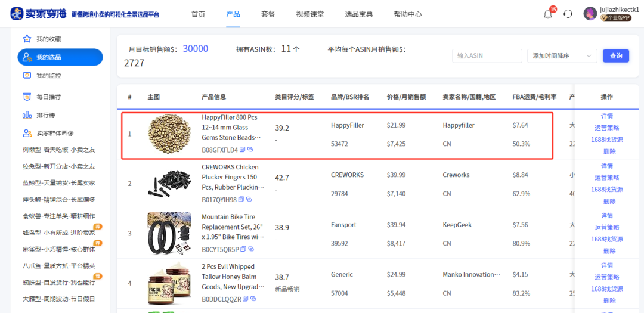The height and width of the screenshot is (313, 644).
Task: Open 蜘蛛型-自发货行-我也能行 sidebar item
Action: [x=59, y=283]
